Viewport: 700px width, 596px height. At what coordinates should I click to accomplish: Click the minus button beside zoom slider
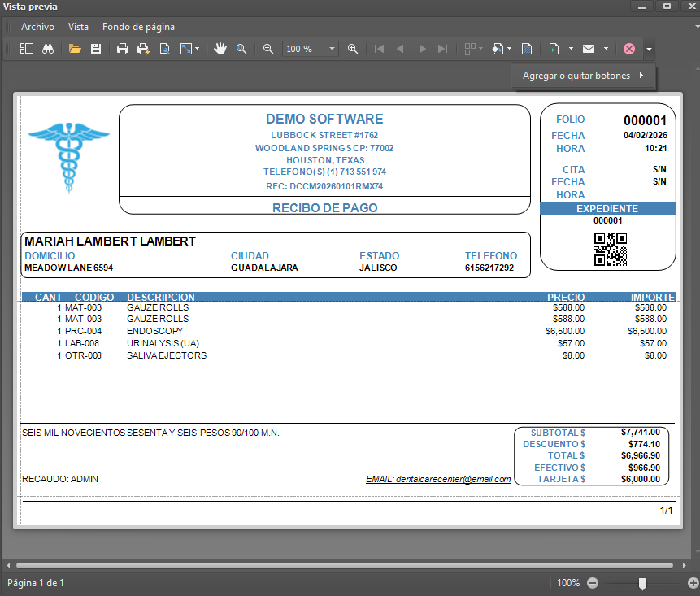[x=593, y=583]
